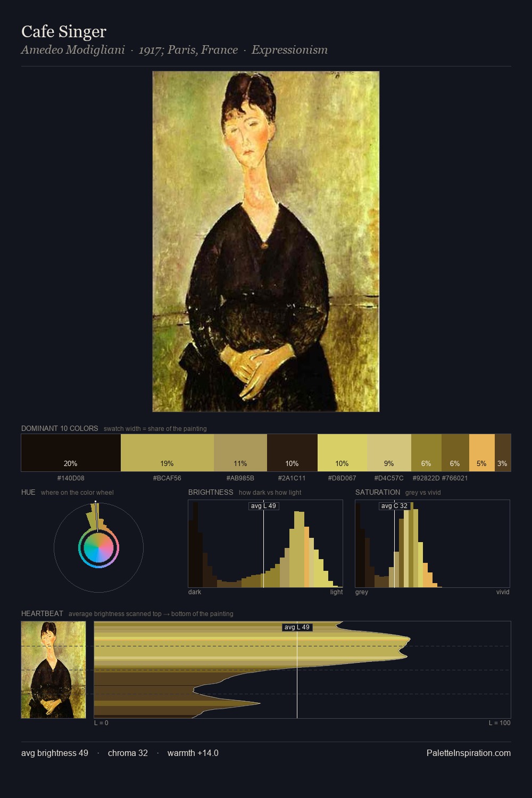The width and height of the screenshot is (532, 798).
Task: Click the 'avg C 32' saturation marker
Action: click(394, 506)
